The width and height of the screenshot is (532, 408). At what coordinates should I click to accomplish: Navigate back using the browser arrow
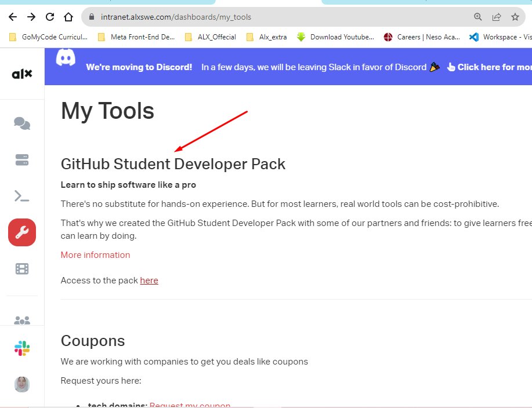tap(12, 17)
